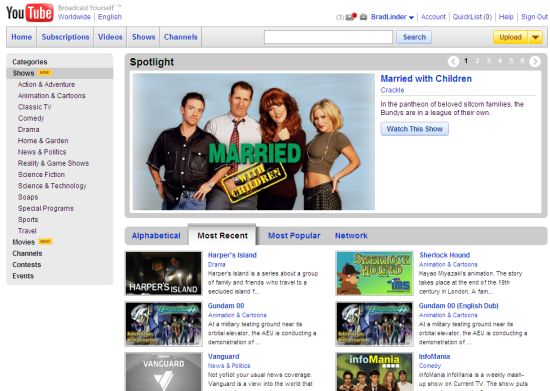
Task: Open the inbox envelope icon
Action: tap(351, 16)
